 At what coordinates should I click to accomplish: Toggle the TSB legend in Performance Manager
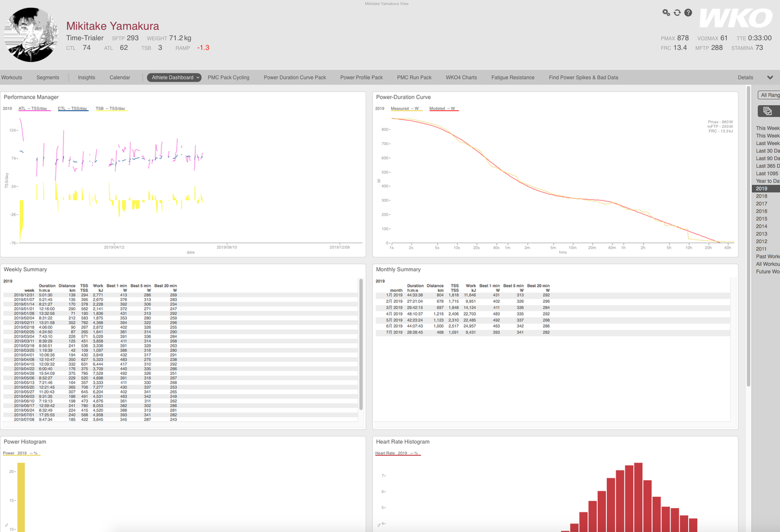pyautogui.click(x=110, y=108)
